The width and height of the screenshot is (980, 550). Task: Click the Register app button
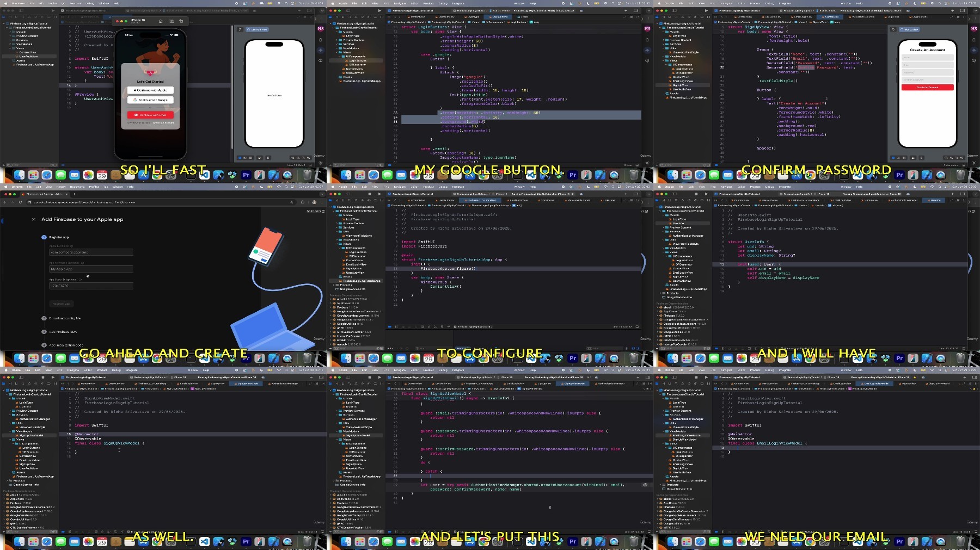tap(61, 304)
